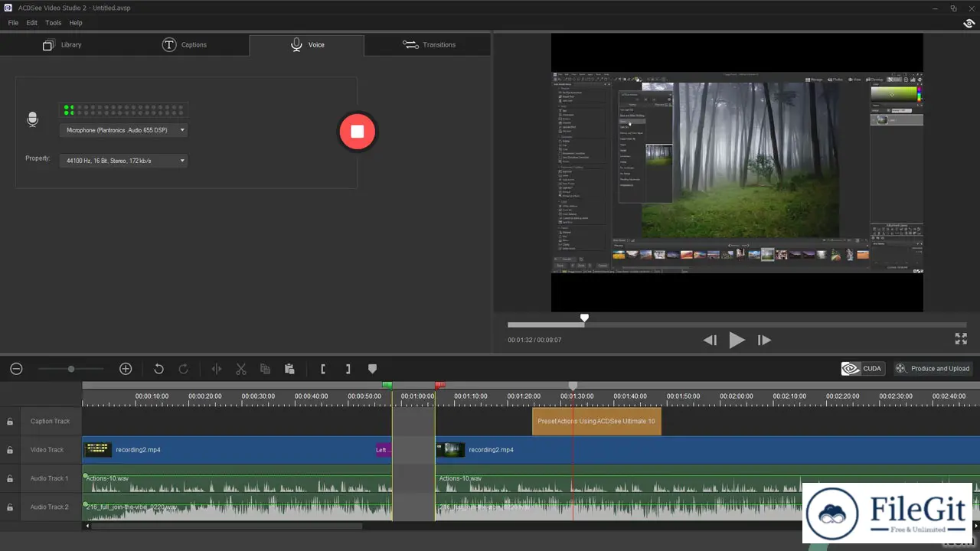Viewport: 980px width, 551px height.
Task: Toggle full screen preview
Action: coord(961,339)
